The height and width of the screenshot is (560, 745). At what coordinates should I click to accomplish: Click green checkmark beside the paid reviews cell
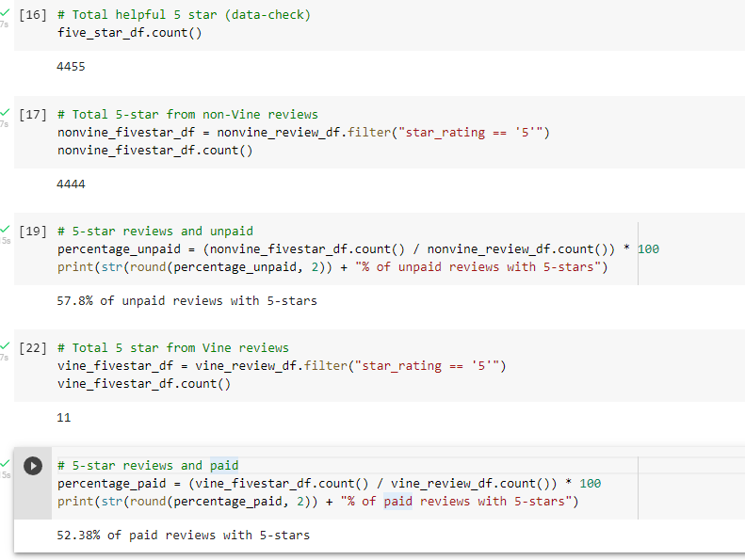(x=5, y=464)
